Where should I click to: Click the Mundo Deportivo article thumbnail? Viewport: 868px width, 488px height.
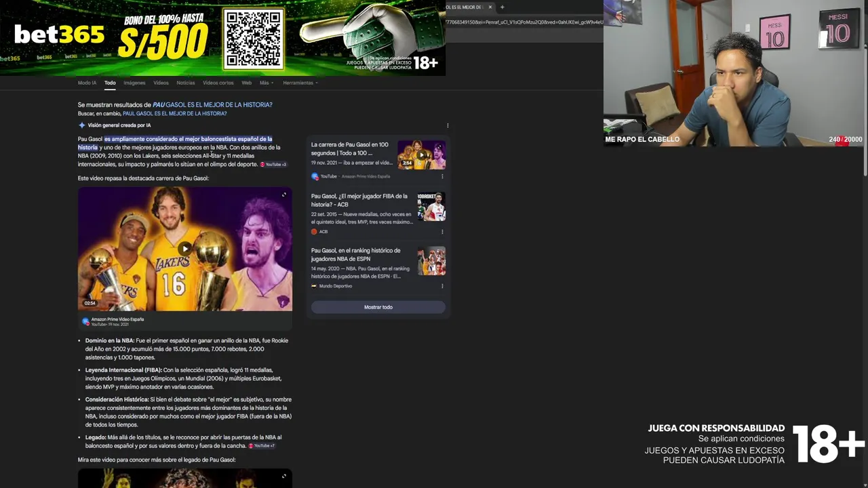click(x=431, y=261)
